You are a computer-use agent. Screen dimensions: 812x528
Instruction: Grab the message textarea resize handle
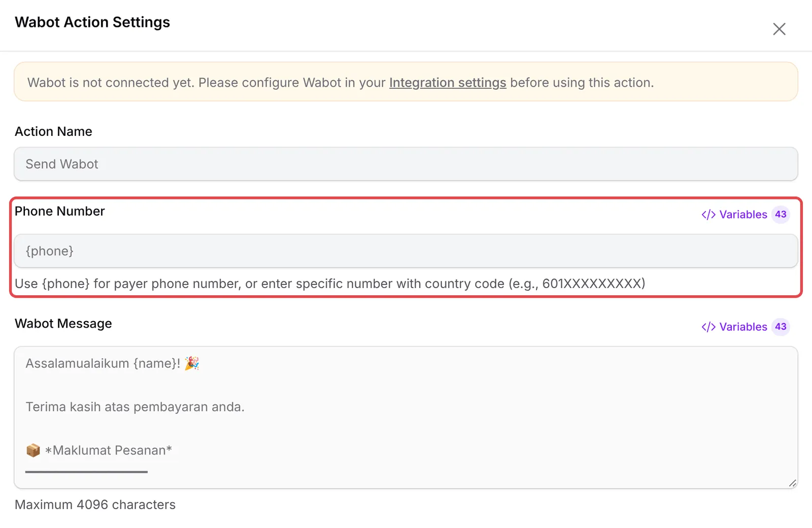pos(792,483)
